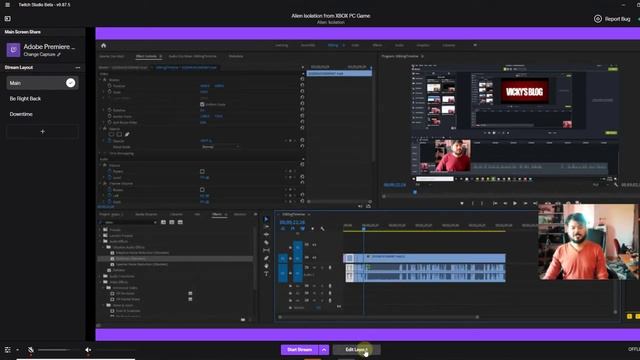The width and height of the screenshot is (640, 360).
Task: Collapse the left sidebar panel icon
Action: 7,19
